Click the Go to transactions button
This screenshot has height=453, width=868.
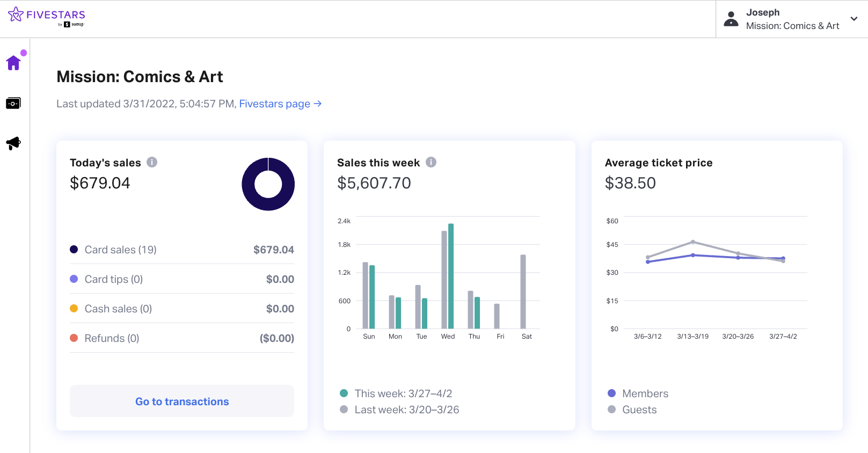(x=182, y=401)
